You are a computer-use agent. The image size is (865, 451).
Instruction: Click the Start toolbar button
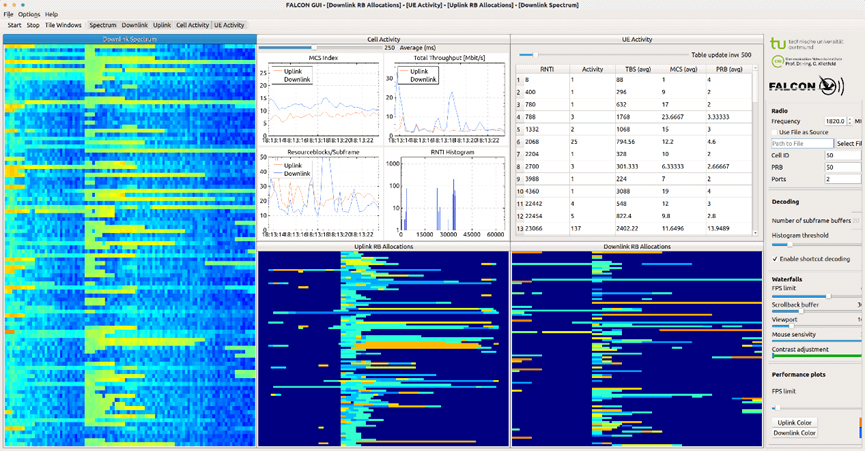pyautogui.click(x=14, y=24)
